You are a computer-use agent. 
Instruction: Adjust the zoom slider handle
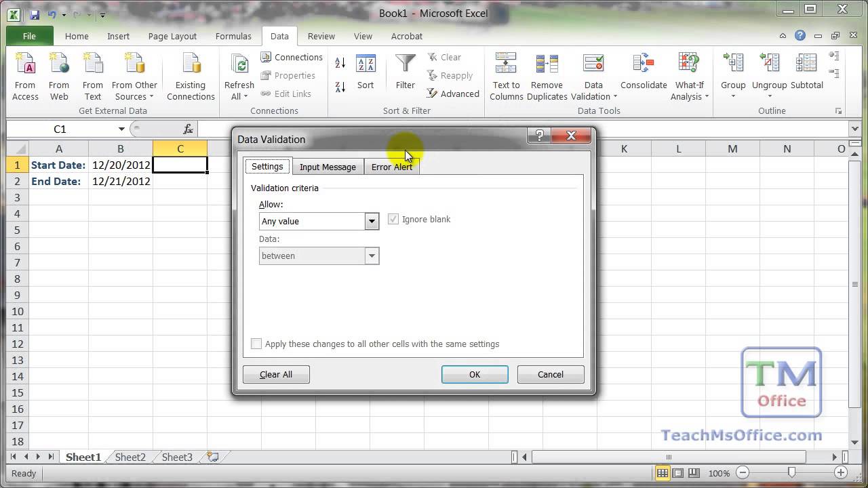coord(791,473)
